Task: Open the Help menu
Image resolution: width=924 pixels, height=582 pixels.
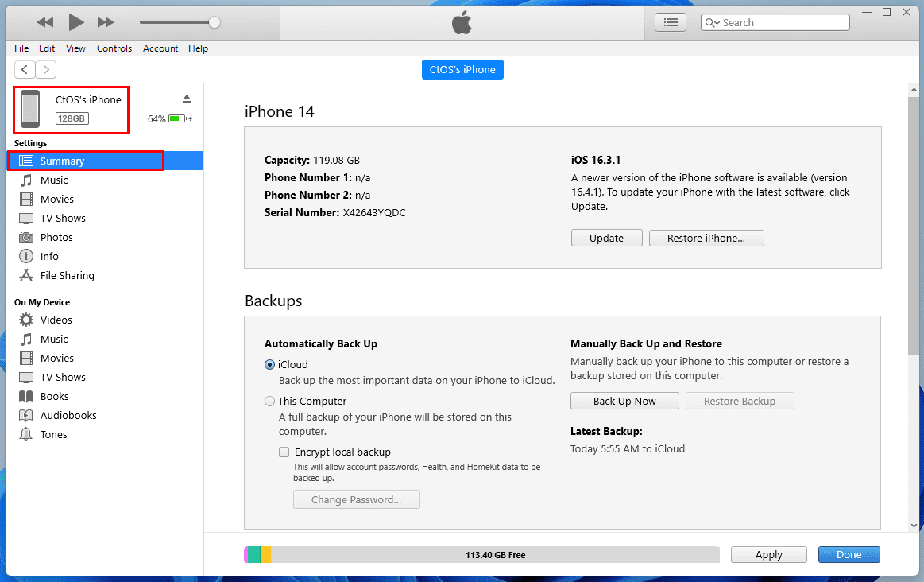Action: click(x=198, y=48)
